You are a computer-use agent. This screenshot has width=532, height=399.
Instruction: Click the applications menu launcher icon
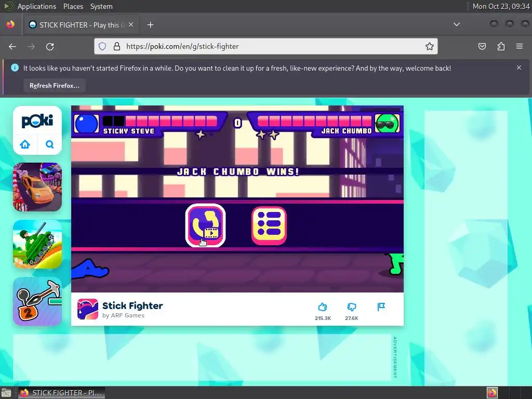(8, 6)
